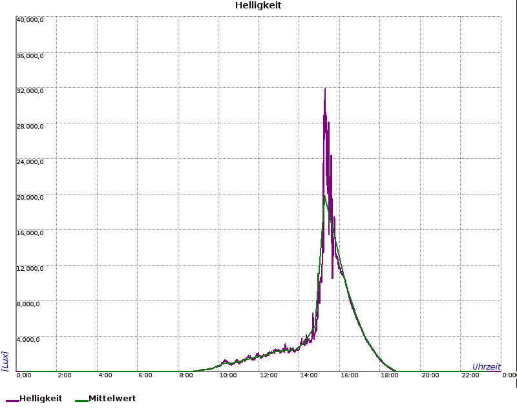The height and width of the screenshot is (420, 517).
Task: Click the 8:00 time tick label
Action: pyautogui.click(x=186, y=375)
